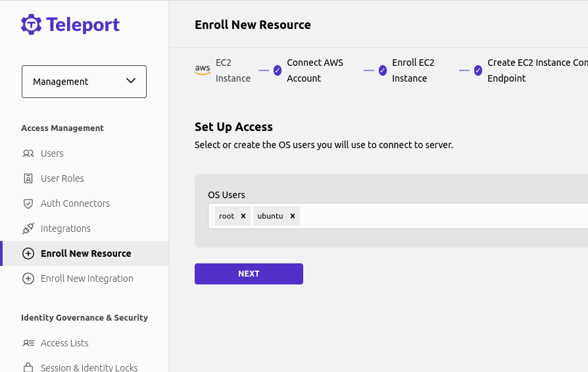
Task: Click the Connect AWS Account step checkmark
Action: coord(278,70)
